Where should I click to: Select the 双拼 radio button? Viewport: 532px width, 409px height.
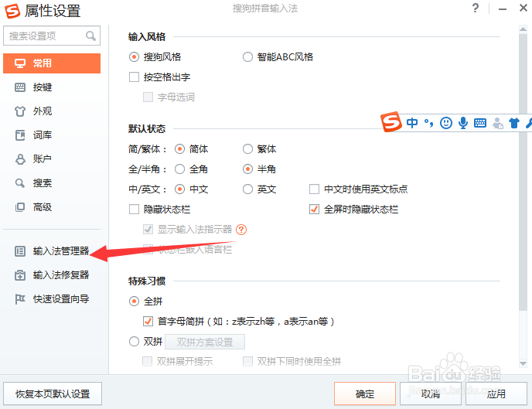pos(134,341)
